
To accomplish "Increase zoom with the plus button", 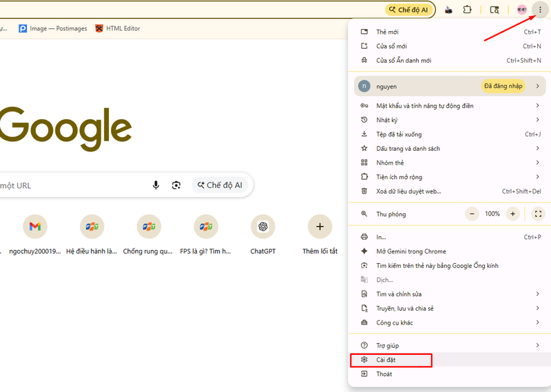I will (x=512, y=214).
